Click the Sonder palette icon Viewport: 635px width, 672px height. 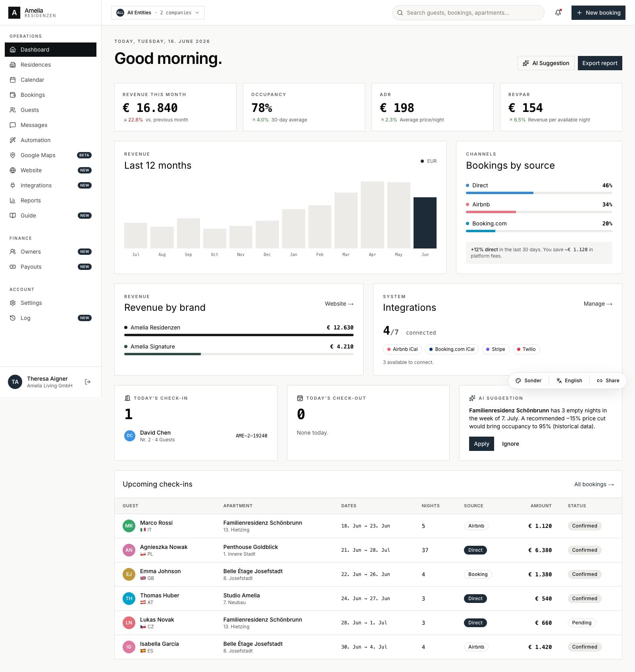pyautogui.click(x=518, y=381)
